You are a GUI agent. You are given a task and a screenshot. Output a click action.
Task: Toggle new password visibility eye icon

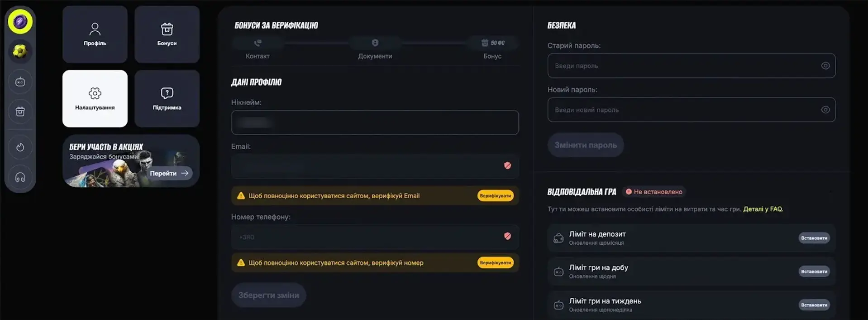coord(825,110)
